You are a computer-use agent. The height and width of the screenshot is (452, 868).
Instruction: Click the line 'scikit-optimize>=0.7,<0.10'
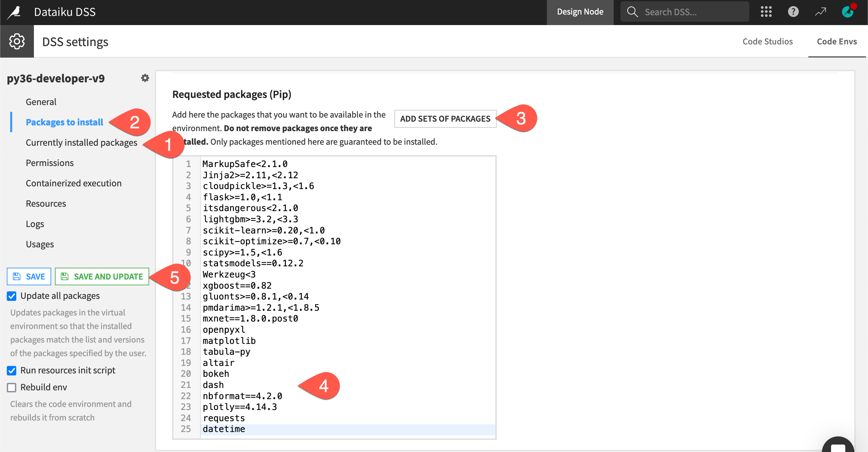[x=272, y=241]
